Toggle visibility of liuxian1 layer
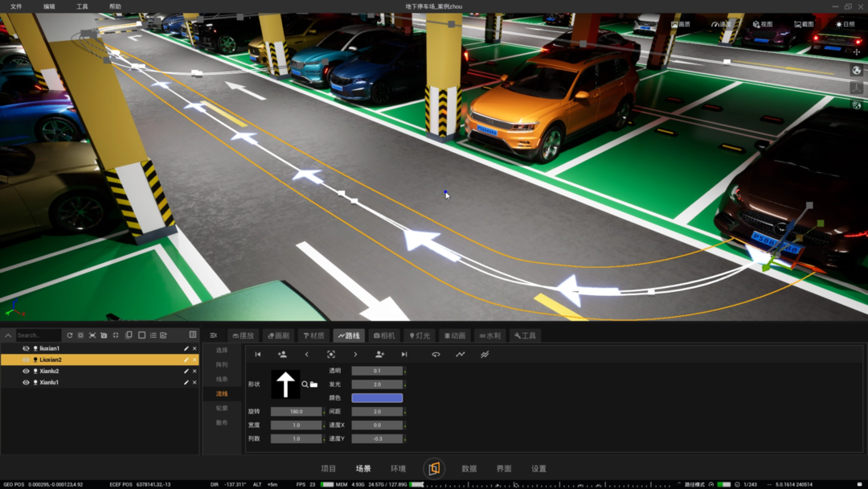Image resolution: width=868 pixels, height=489 pixels. [x=26, y=349]
